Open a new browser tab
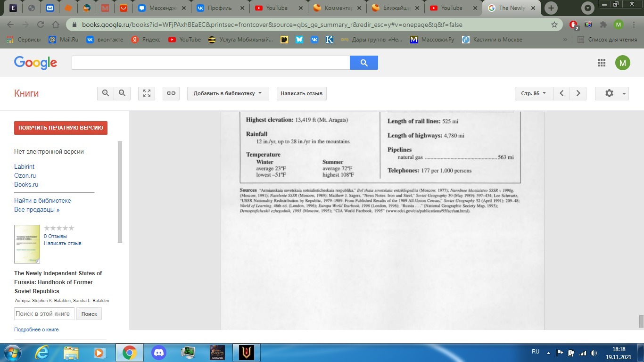 (x=550, y=8)
